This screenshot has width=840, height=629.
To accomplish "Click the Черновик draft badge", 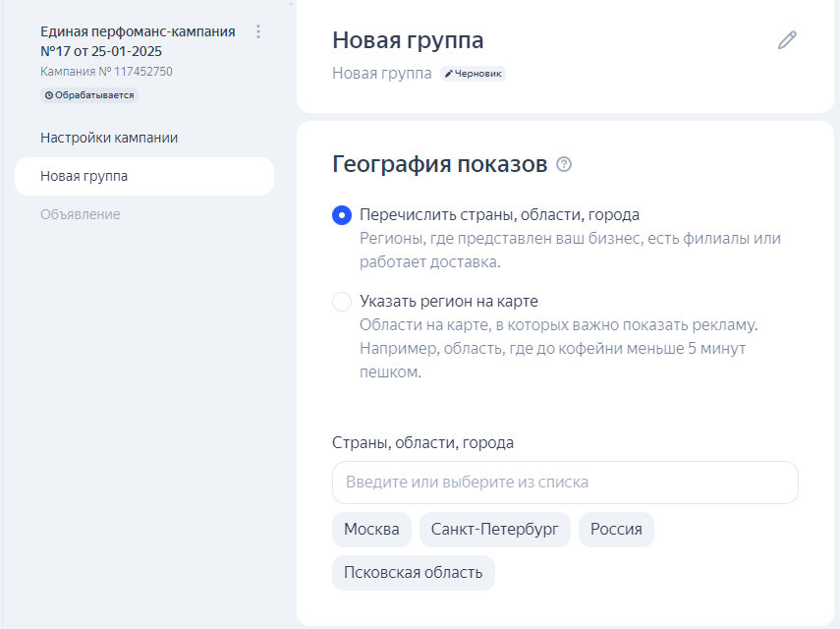I will tap(473, 74).
